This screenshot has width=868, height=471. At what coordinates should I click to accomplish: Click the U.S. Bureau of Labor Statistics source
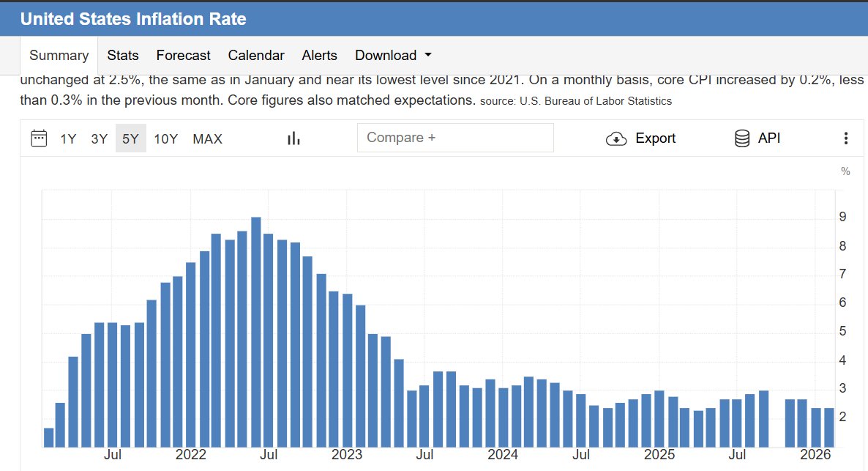pos(596,101)
